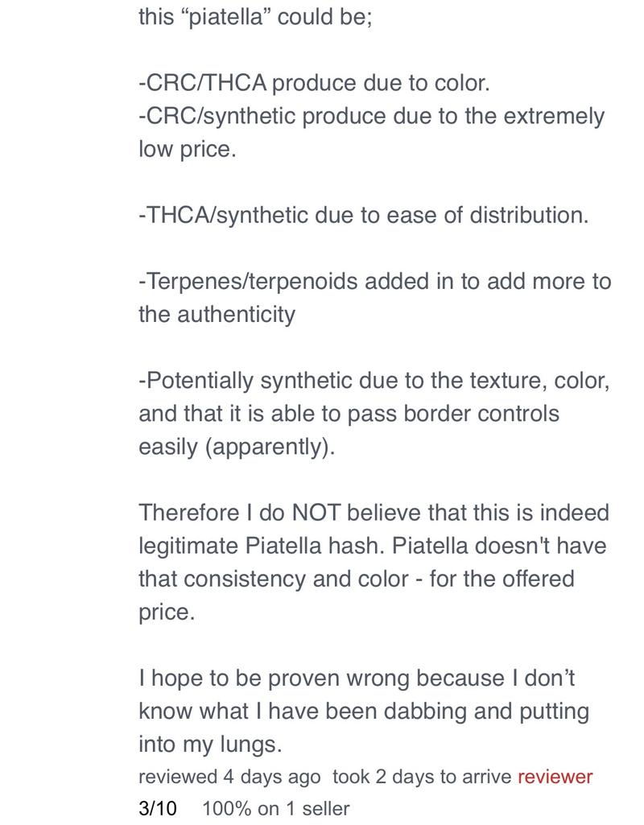Viewport: 644px width, 825px height.
Task: Click the "took 2 days to arrive" text
Action: [x=421, y=777]
